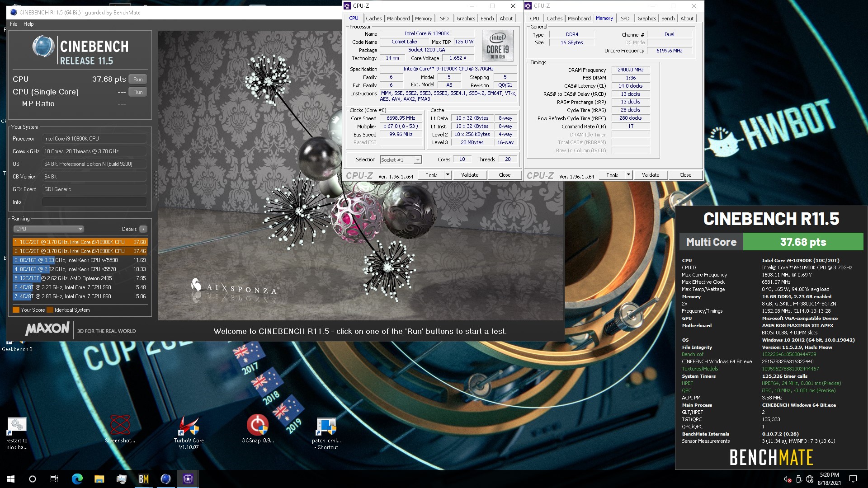Click the Maxon logo in Cinebench
Image resolution: width=868 pixels, height=488 pixels.
pos(47,329)
